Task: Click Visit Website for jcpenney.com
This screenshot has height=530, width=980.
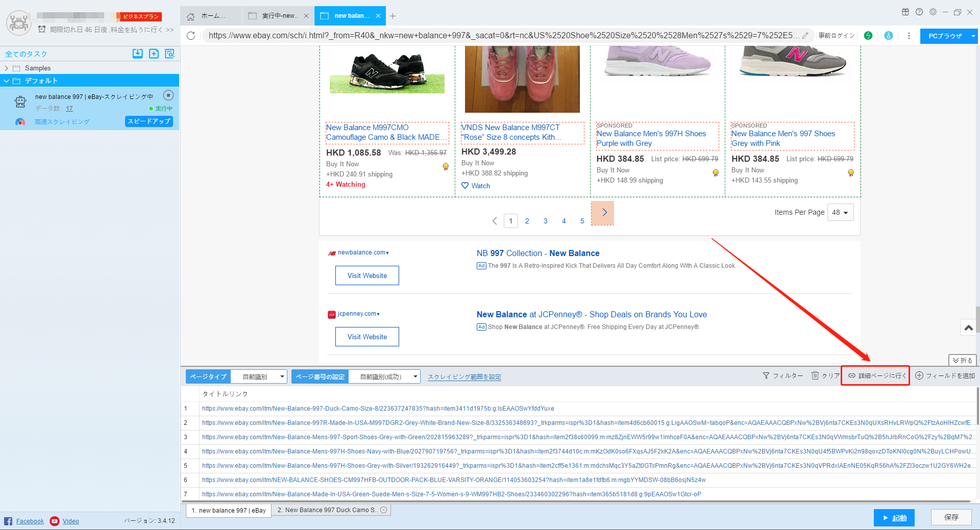Action: tap(367, 337)
